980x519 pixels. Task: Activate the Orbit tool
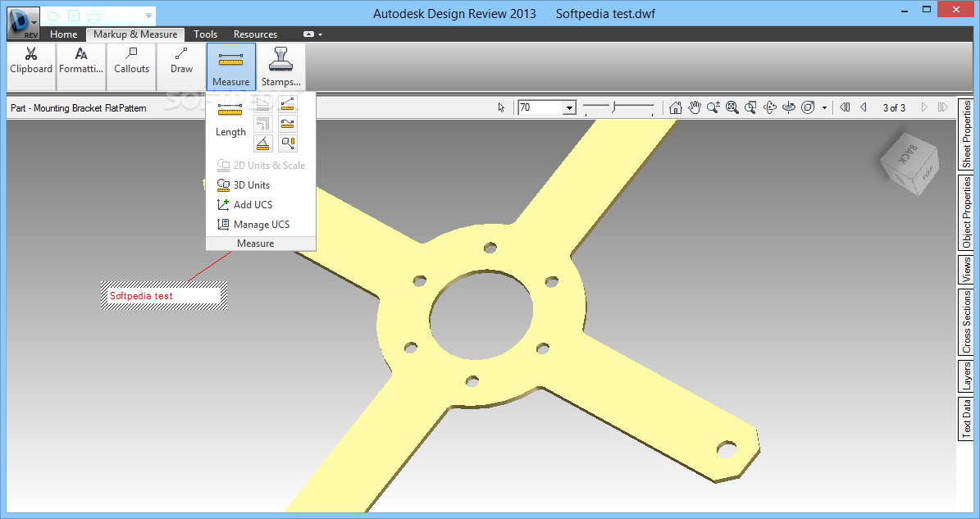pos(770,107)
